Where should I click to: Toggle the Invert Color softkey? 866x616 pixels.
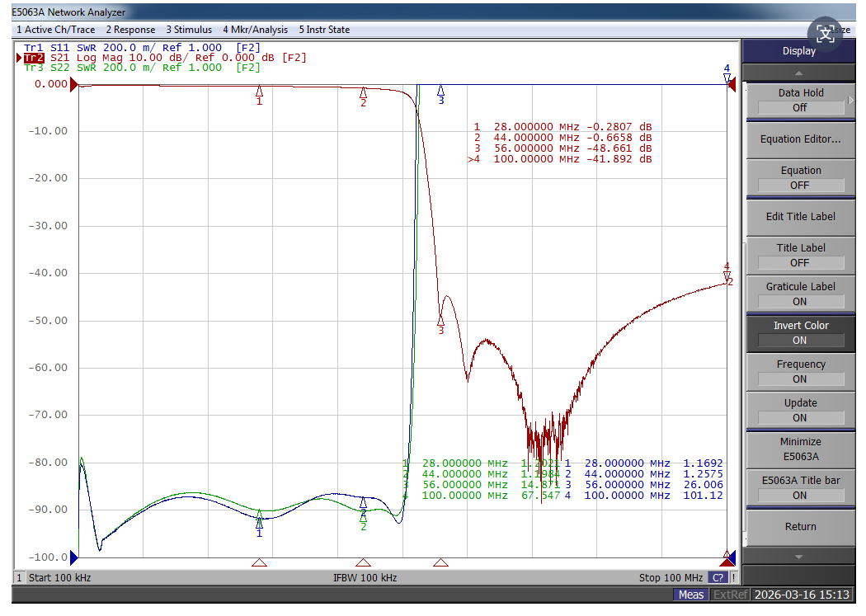[x=800, y=332]
